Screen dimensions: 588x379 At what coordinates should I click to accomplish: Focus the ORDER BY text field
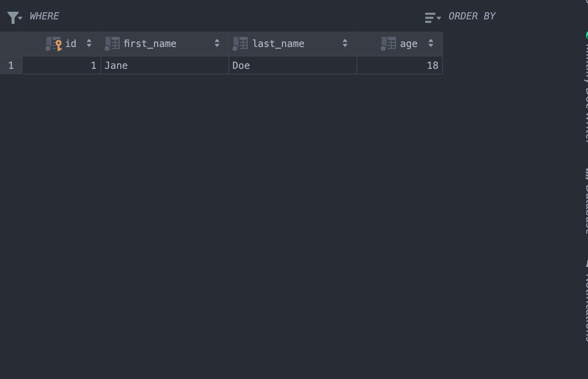[x=526, y=16]
